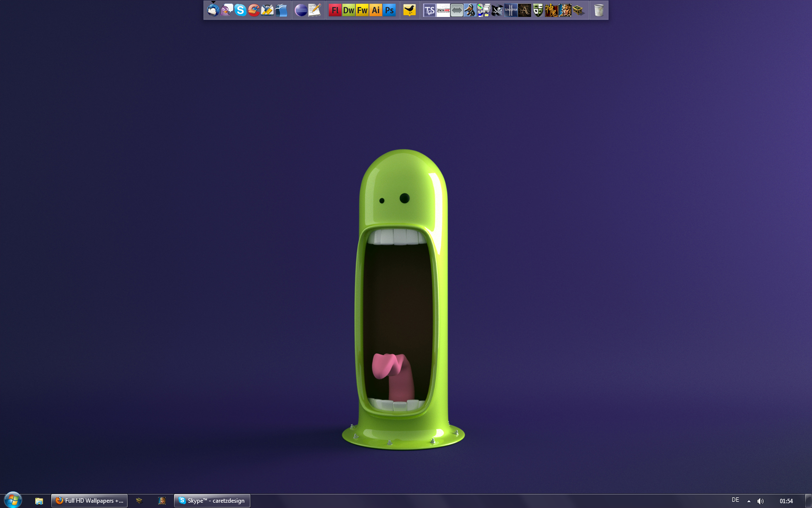Switch to Skype caretzdesign taskbar window

click(212, 501)
